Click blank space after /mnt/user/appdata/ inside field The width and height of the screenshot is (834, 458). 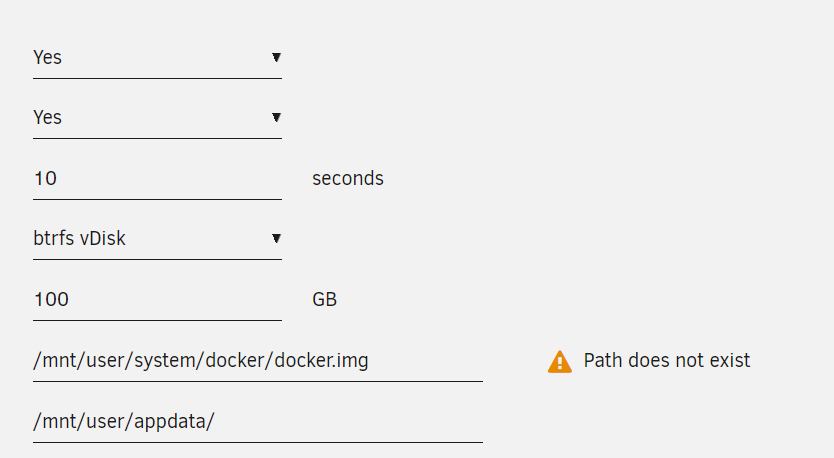[x=348, y=421]
